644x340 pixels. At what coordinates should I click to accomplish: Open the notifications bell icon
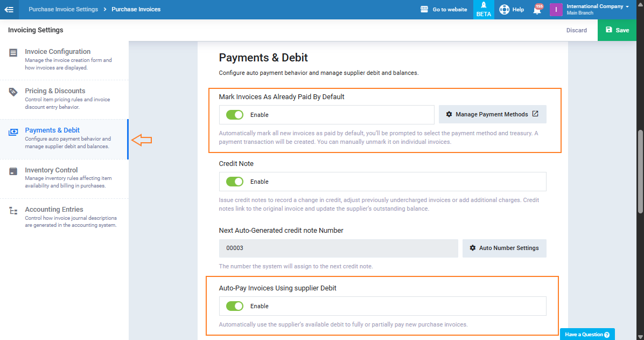click(x=537, y=10)
